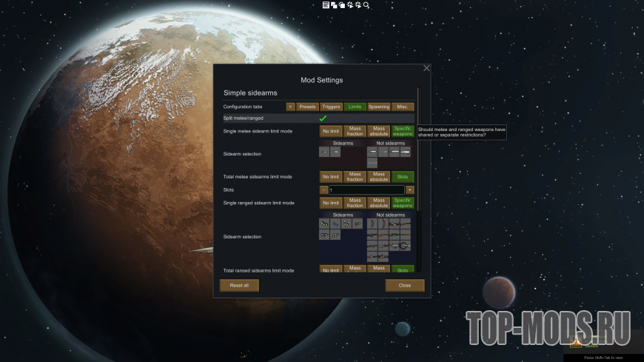Set single ranged limit mode to Mass fraction
The height and width of the screenshot is (362, 644).
click(355, 203)
